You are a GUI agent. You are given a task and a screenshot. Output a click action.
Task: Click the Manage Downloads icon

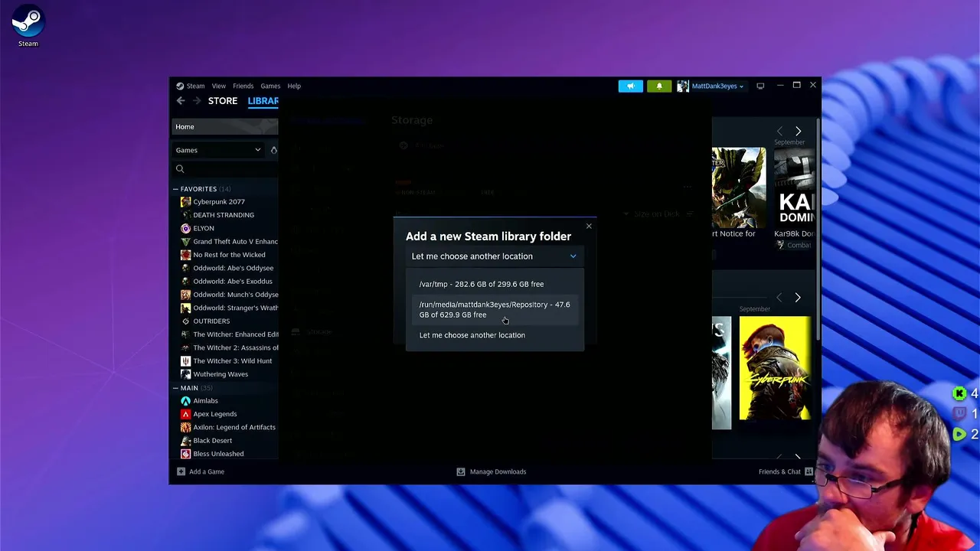(x=461, y=471)
